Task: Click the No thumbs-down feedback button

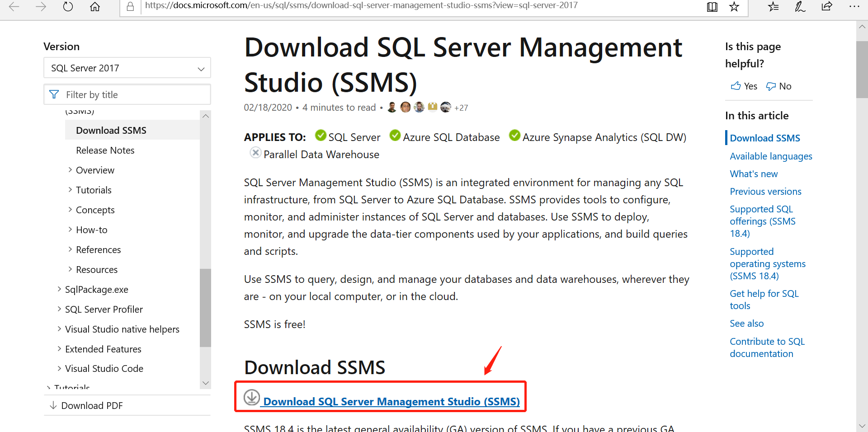Action: 778,86
